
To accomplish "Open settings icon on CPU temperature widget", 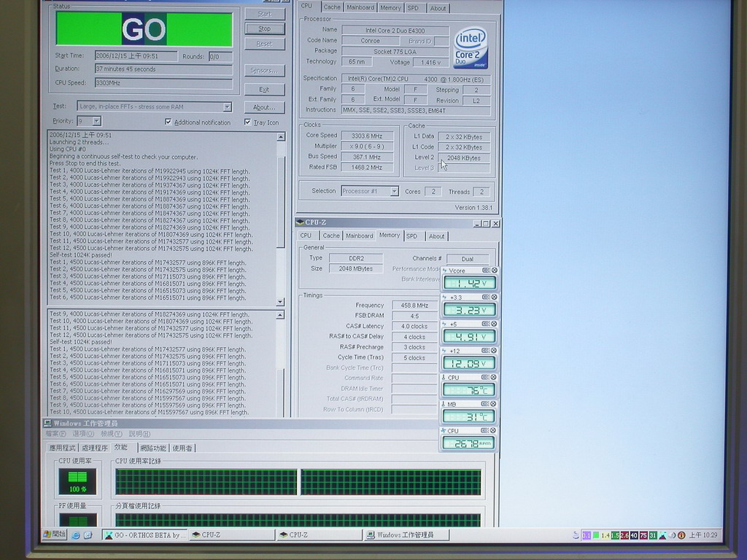I will coord(486,377).
